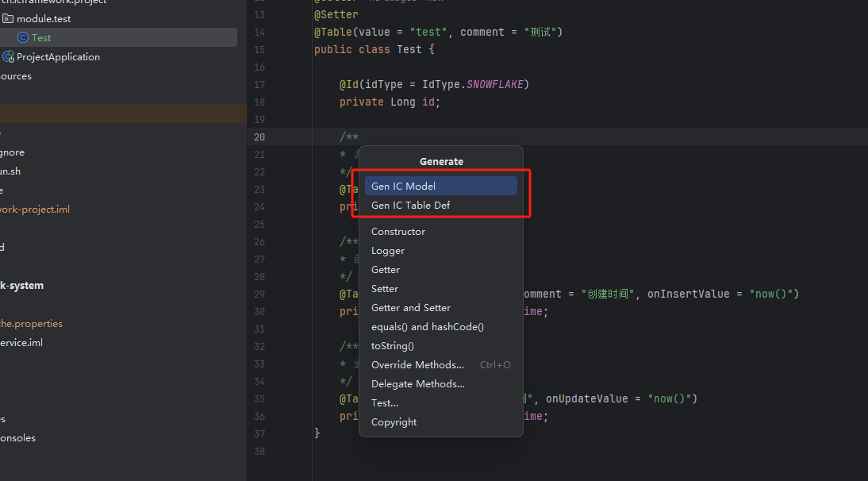Image resolution: width=868 pixels, height=481 pixels.
Task: Open Delegate Methods... from Generate popup
Action: tap(417, 384)
